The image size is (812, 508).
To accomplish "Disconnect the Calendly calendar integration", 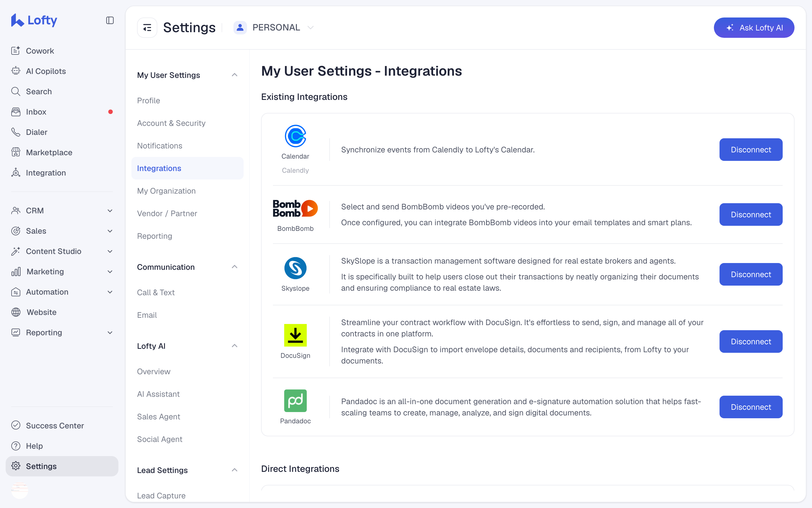I will click(751, 150).
